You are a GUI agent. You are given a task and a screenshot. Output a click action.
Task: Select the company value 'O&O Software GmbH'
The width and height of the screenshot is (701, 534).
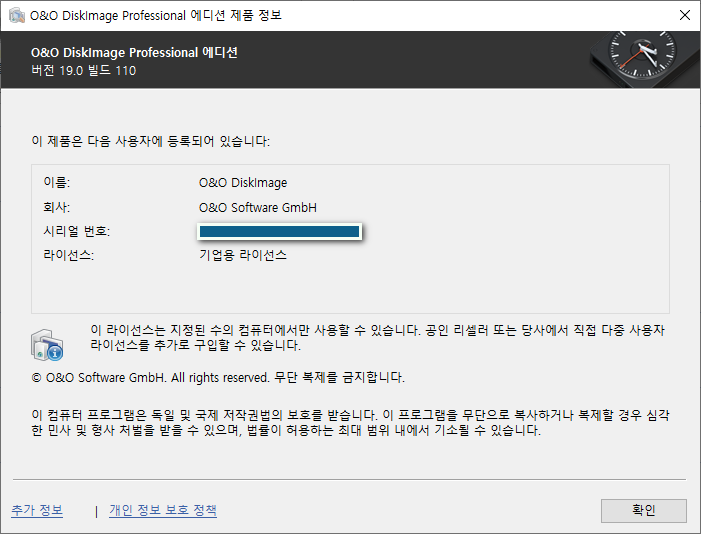click(258, 208)
